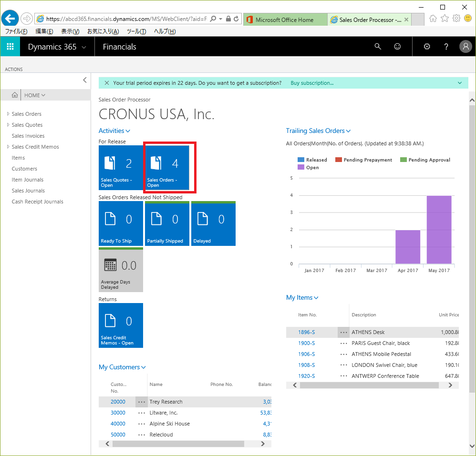Image resolution: width=476 pixels, height=456 pixels.
Task: Open the Delayed tile
Action: point(213,223)
